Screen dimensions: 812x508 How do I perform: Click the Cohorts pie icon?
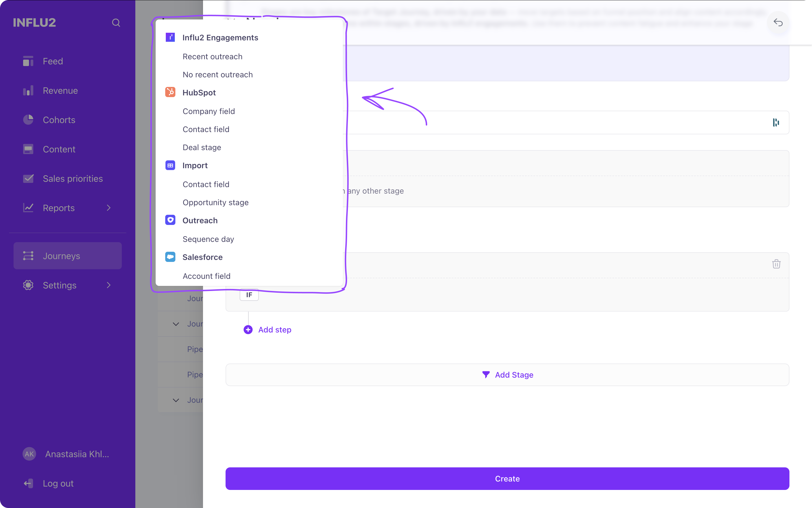click(x=28, y=120)
